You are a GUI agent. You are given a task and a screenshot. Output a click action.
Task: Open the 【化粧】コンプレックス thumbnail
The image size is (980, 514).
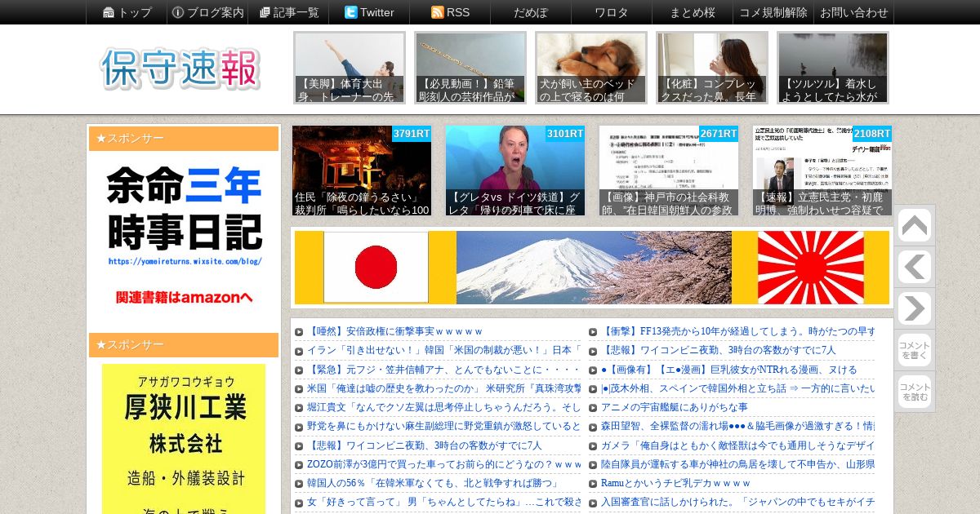tap(712, 68)
